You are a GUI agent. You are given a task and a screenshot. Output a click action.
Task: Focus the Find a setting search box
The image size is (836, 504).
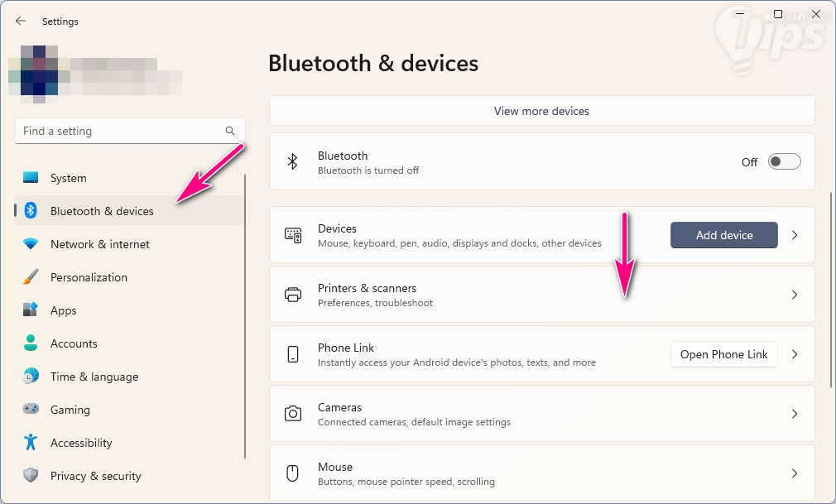click(x=120, y=131)
